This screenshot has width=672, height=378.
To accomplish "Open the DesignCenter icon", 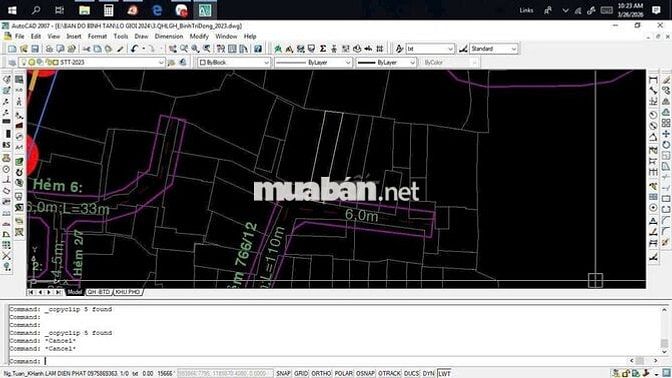I will click(232, 49).
